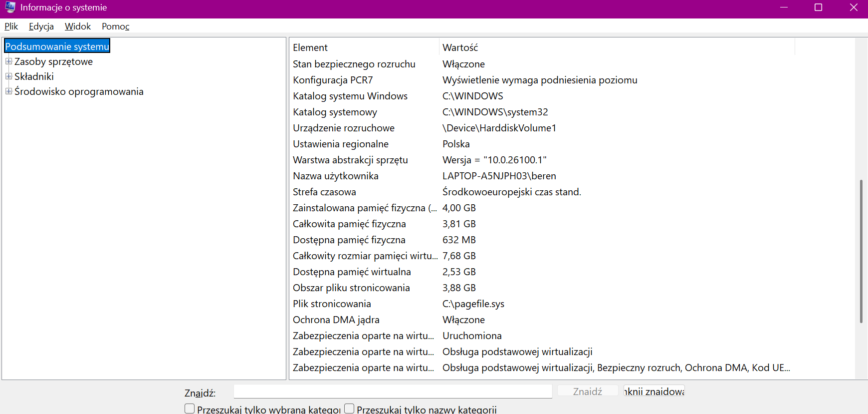Viewport: 868px width, 414px height.
Task: Select the 'Całkowita pamięć fizyczna' row
Action: point(542,224)
